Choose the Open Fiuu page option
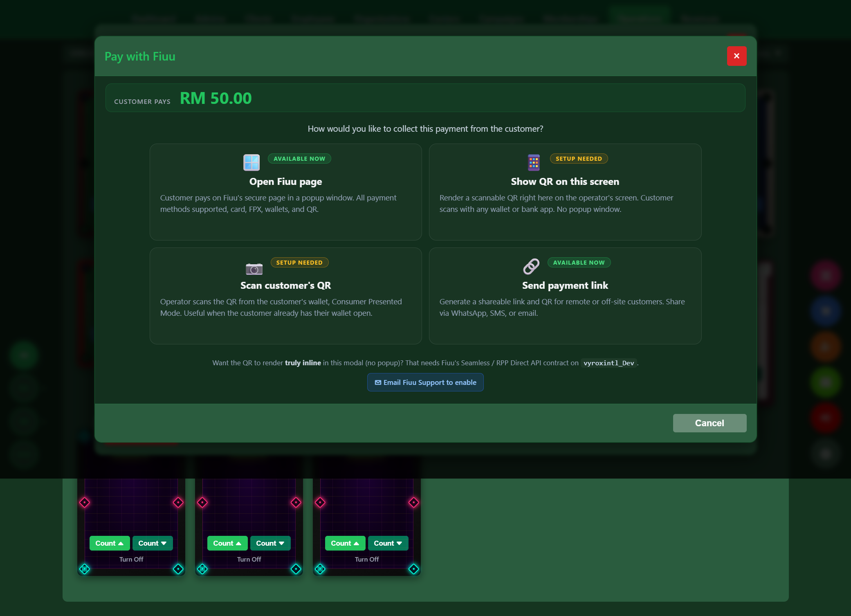This screenshot has height=616, width=851. (x=285, y=192)
